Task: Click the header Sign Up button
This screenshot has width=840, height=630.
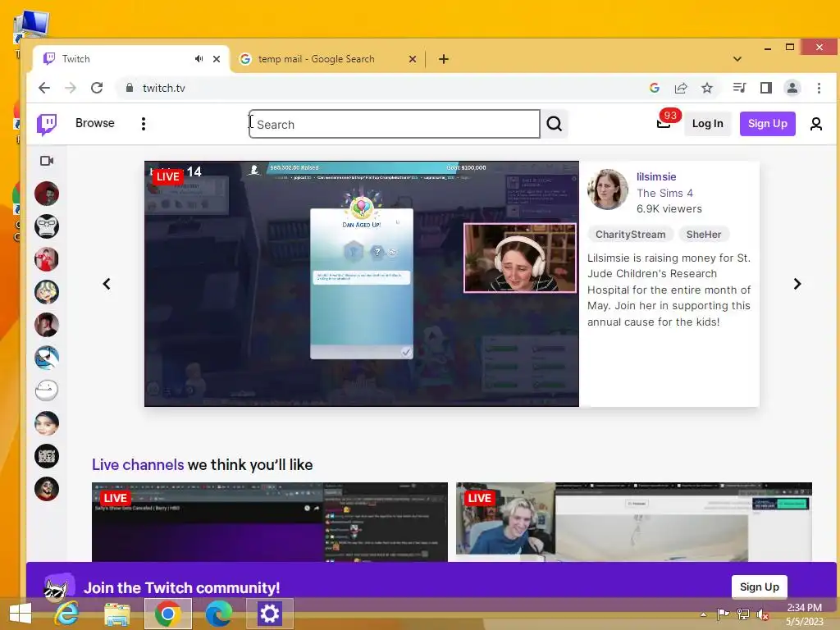Action: [767, 124]
